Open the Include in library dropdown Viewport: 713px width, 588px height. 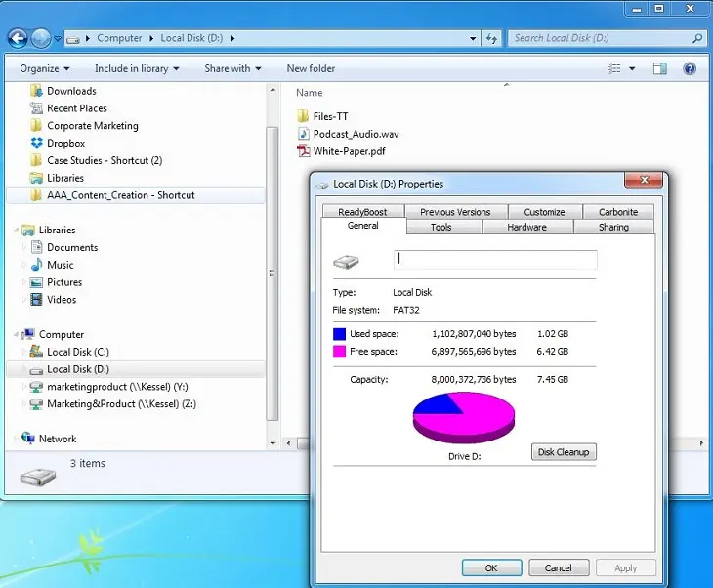[137, 68]
